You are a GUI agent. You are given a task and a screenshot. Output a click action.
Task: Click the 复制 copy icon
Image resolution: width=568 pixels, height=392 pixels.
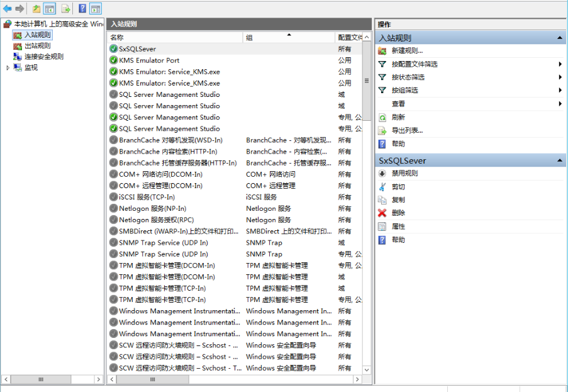tap(382, 199)
